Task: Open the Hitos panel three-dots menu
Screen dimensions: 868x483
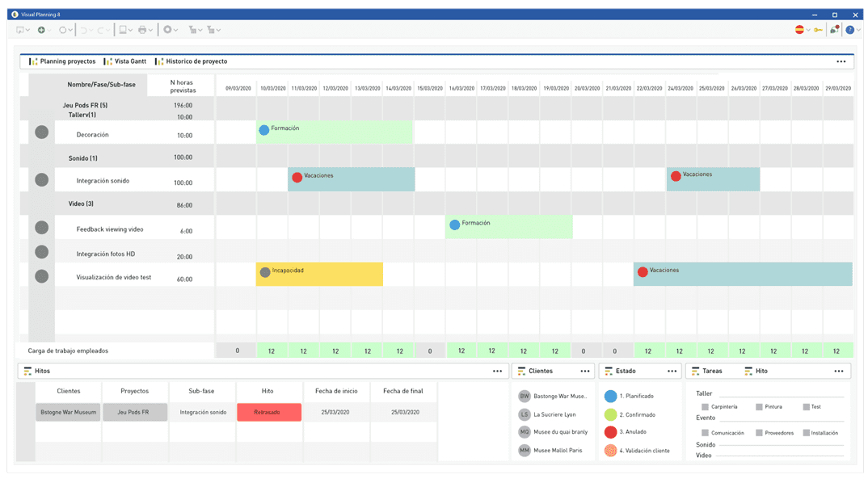Action: coord(497,372)
